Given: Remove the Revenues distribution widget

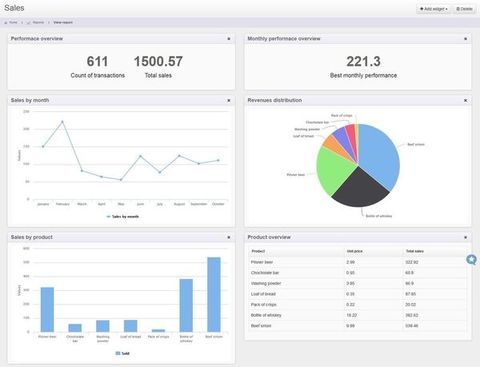Looking at the screenshot, I should tap(465, 100).
